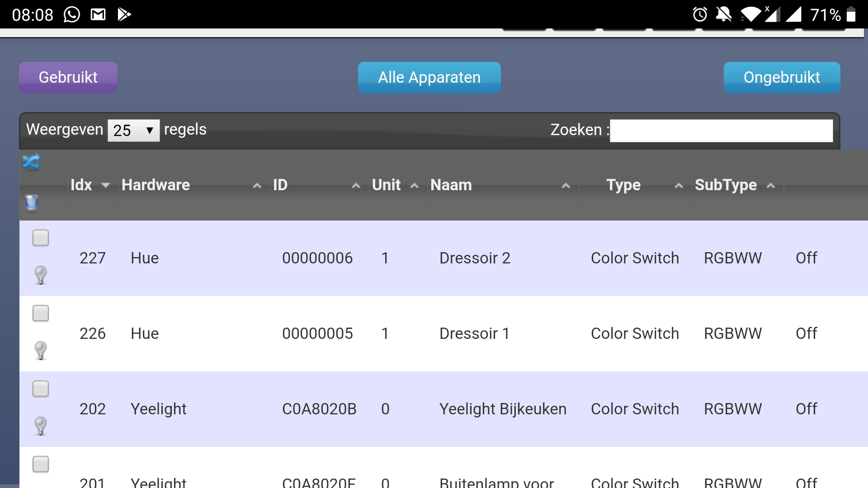The width and height of the screenshot is (868, 488).
Task: Click the light bulb icon for Dressoir 1
Action: (x=41, y=350)
